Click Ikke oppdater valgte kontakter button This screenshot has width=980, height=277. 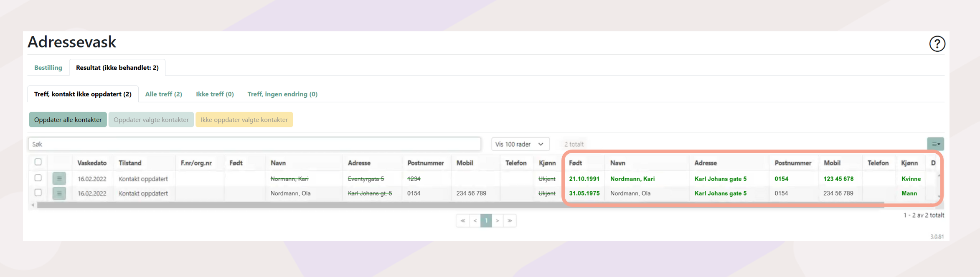[x=244, y=119]
